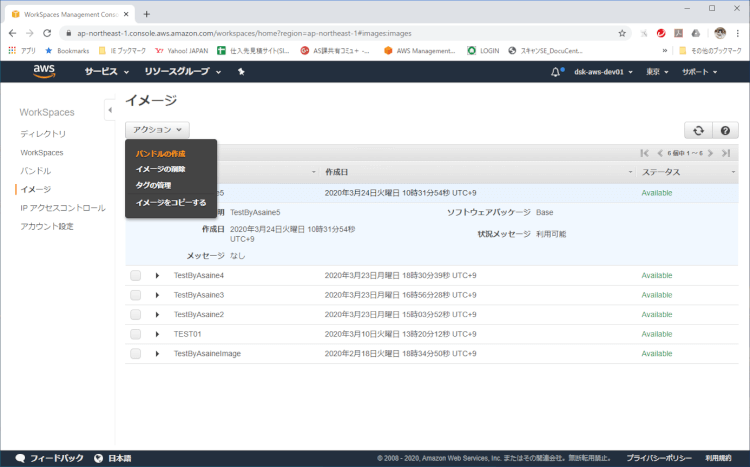Refresh the images list
Screen dimensions: 750x467
pos(696,130)
